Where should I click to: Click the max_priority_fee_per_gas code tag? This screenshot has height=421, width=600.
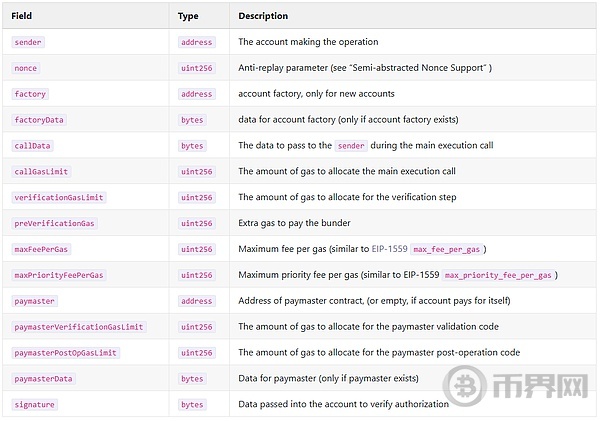[x=499, y=275]
